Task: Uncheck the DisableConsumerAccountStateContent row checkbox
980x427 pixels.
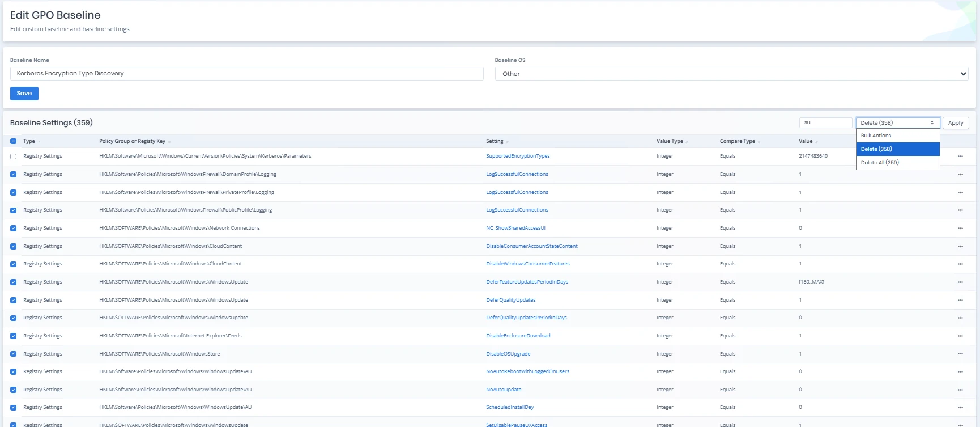Action: tap(13, 246)
